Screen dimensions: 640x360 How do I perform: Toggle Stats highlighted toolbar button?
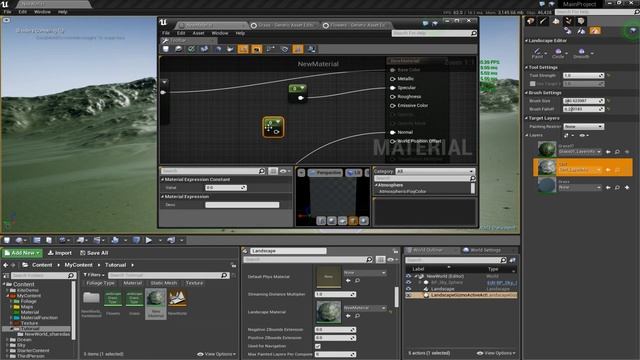click(x=298, y=49)
